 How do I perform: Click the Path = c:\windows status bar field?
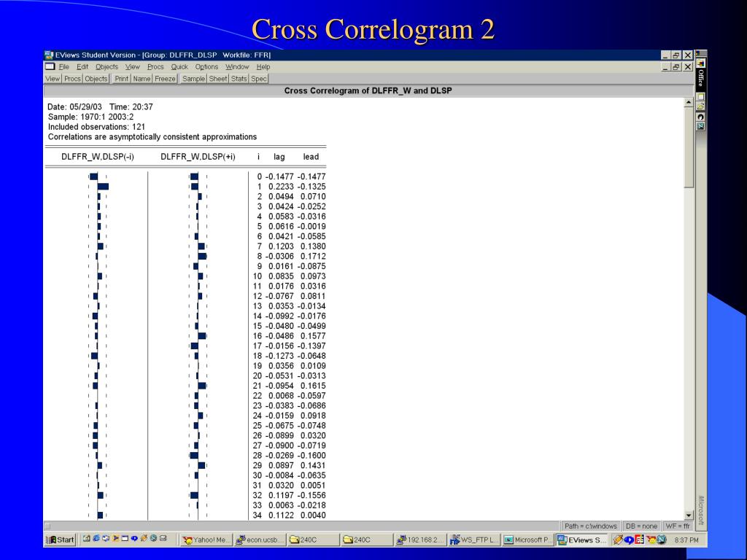[x=590, y=526]
